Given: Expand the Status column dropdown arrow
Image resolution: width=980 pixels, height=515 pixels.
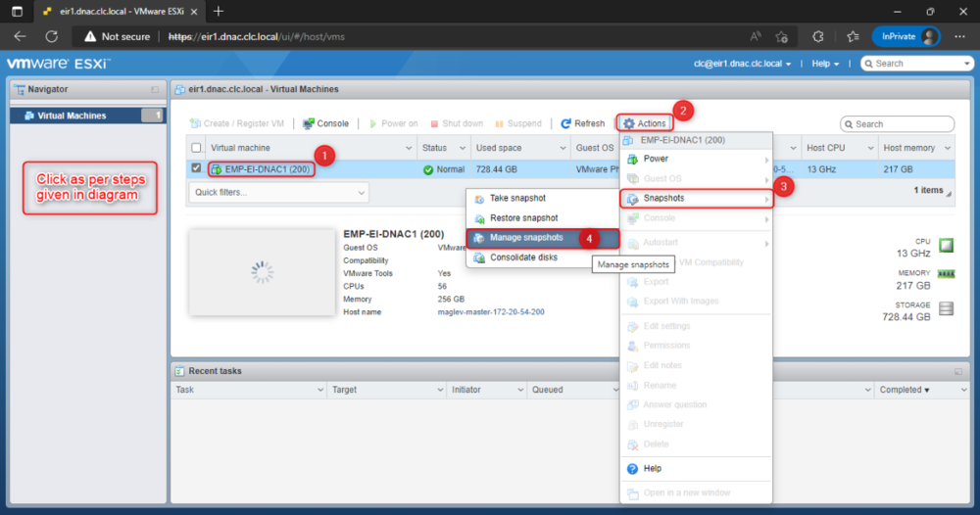Looking at the screenshot, I should 463,149.
